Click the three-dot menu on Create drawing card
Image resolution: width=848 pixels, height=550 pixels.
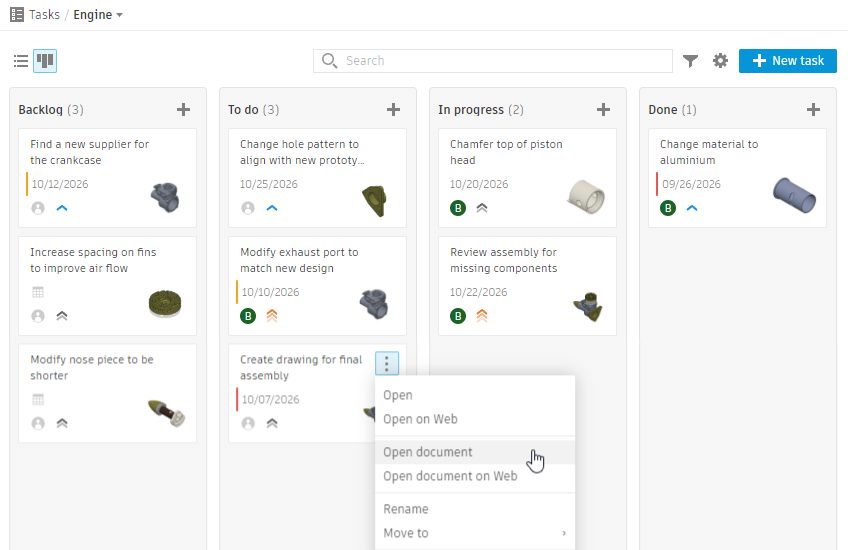pos(387,363)
